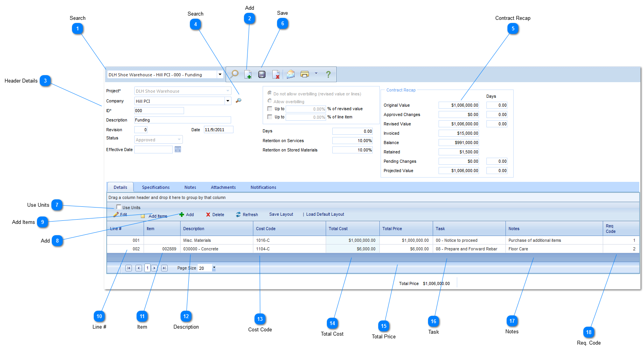Click the Invoiced $15,000.00 field
The height and width of the screenshot is (352, 644).
pyautogui.click(x=459, y=133)
